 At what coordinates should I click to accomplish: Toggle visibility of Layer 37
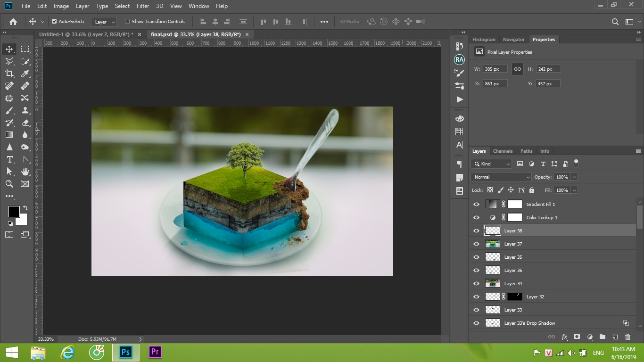click(476, 244)
